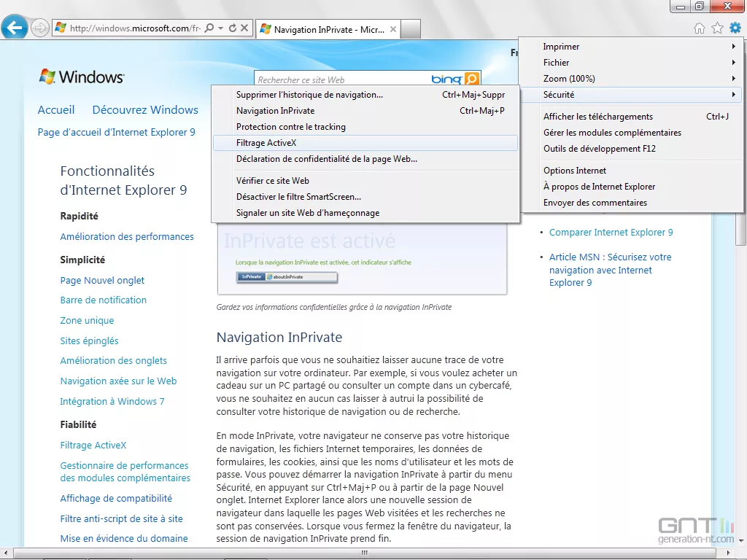Expand the Imprimer submenu

(x=632, y=47)
